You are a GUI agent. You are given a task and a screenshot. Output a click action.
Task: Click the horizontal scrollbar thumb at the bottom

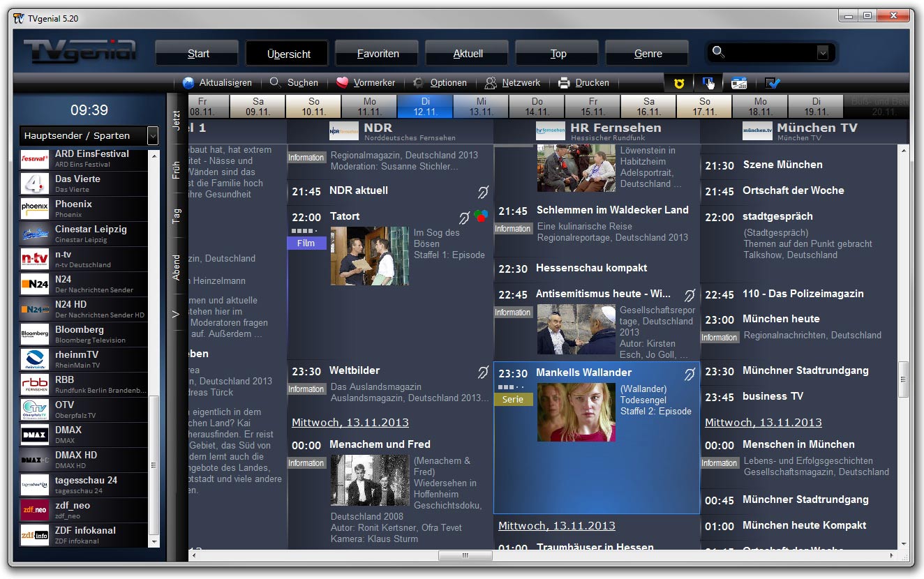tap(465, 555)
